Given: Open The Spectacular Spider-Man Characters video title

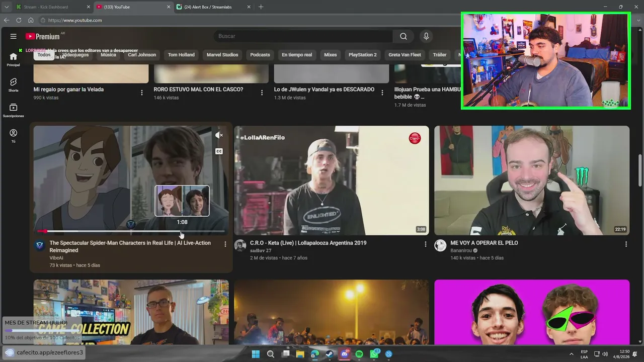Looking at the screenshot, I should [130, 246].
